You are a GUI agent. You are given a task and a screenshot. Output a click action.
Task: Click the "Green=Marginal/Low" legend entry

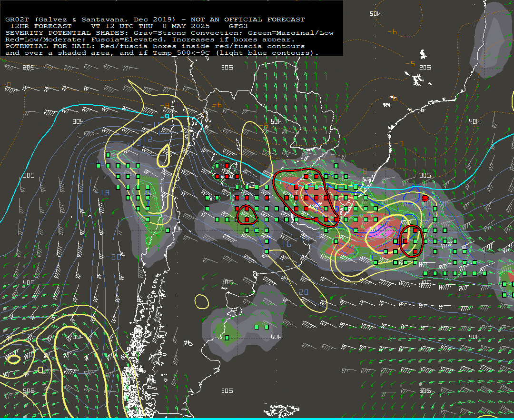[291, 33]
